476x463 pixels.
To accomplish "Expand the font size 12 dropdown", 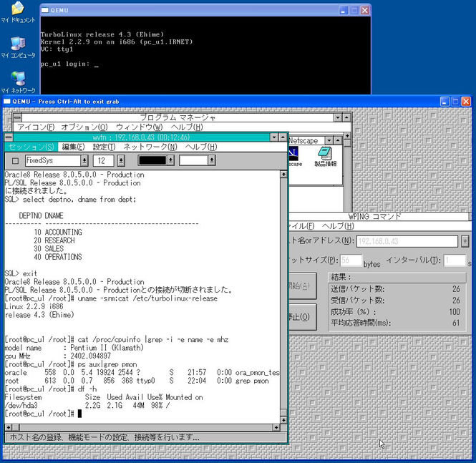I will (121, 160).
